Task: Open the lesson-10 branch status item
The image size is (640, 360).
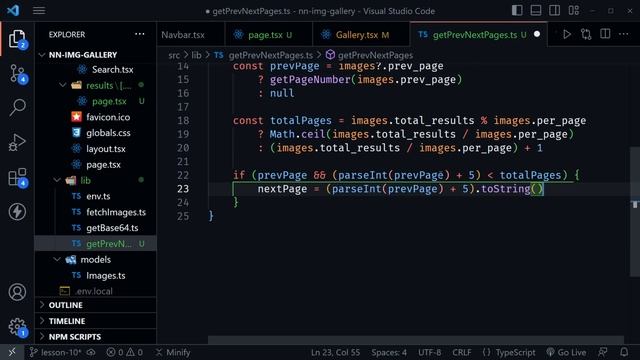Action: [x=56, y=352]
